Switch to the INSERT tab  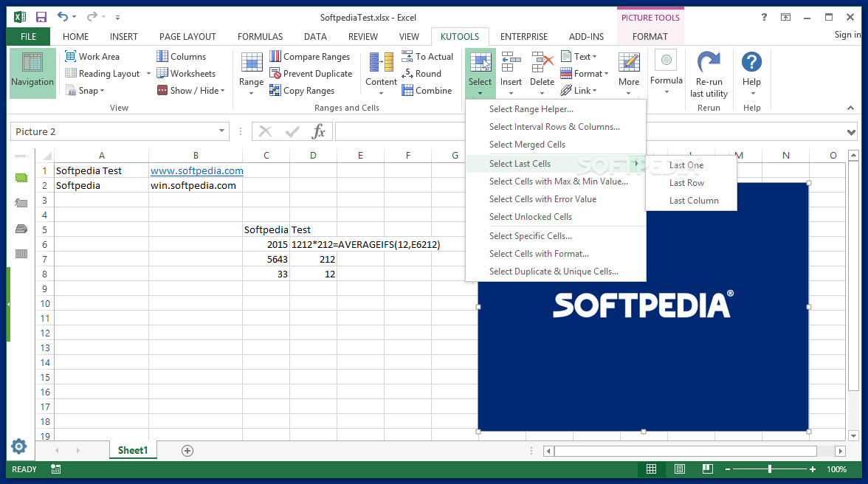coord(123,36)
